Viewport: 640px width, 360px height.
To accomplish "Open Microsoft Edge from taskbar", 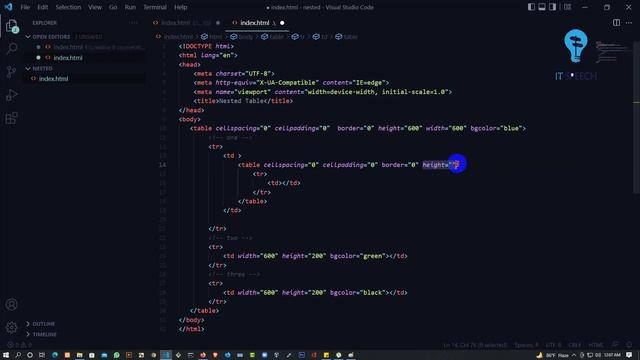I will pos(55,355).
